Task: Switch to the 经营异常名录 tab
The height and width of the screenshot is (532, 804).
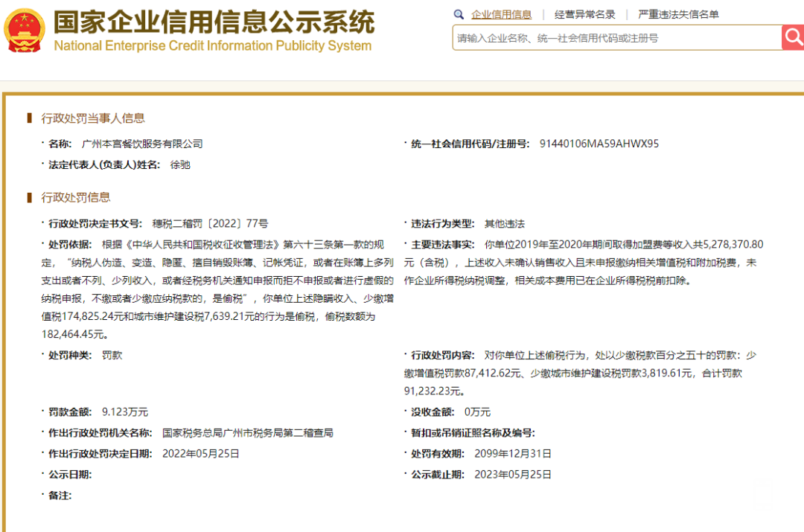Action: (x=584, y=15)
